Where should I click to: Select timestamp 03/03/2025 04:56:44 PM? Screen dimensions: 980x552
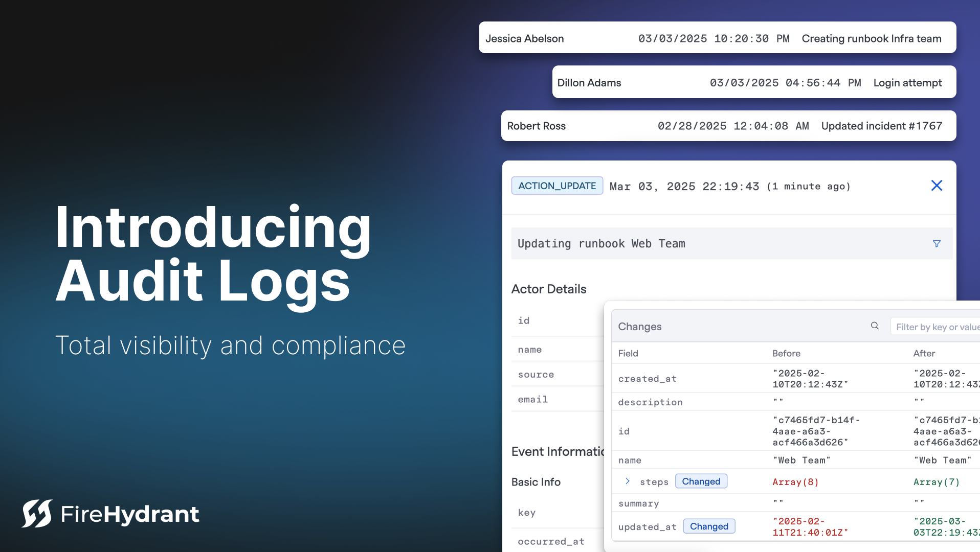coord(785,83)
